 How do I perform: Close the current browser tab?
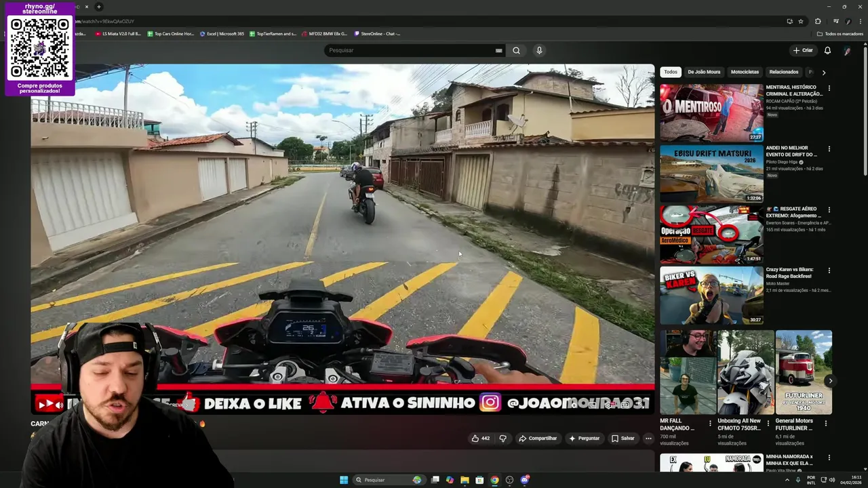coord(86,7)
